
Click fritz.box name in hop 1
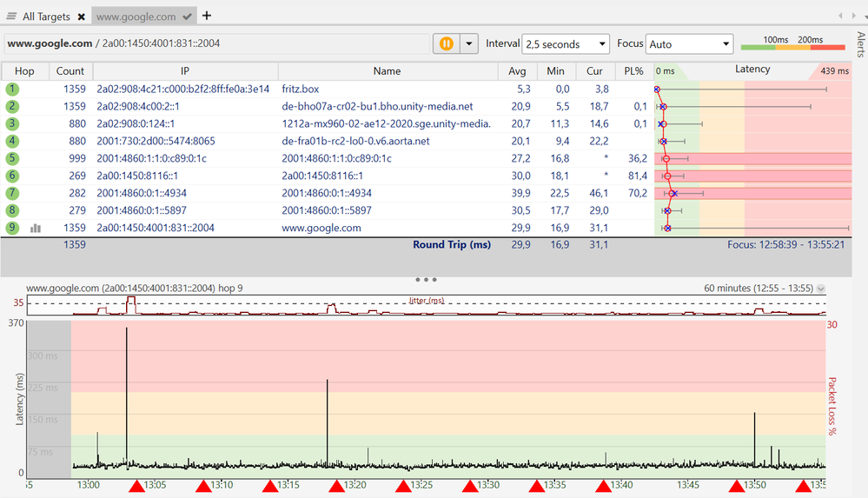pos(300,89)
